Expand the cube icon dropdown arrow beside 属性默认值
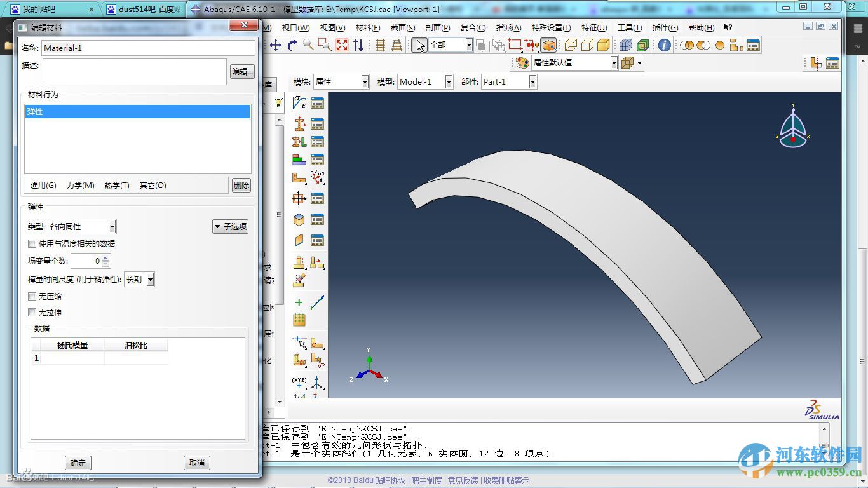This screenshot has height=488, width=868. pyautogui.click(x=639, y=63)
